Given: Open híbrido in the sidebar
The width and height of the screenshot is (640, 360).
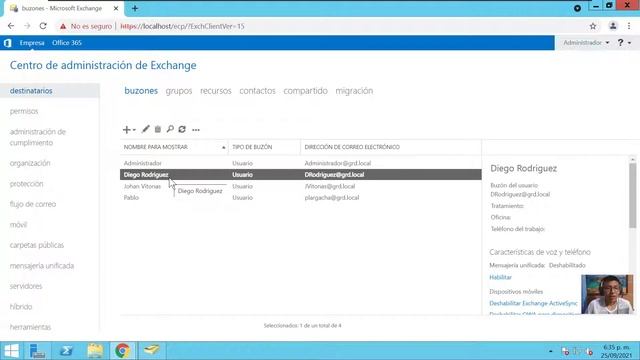Looking at the screenshot, I should coord(21,307).
